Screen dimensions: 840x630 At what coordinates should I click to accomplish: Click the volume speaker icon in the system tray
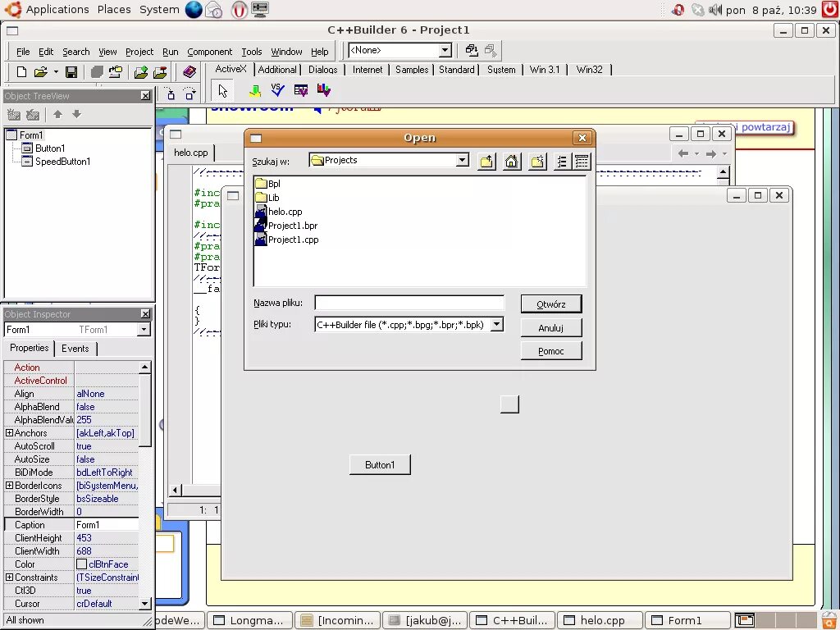tap(714, 10)
